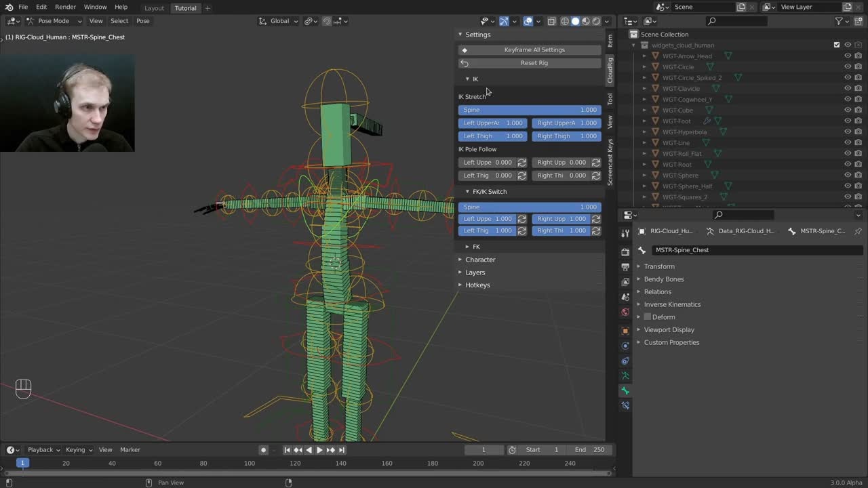Enable snapping in the viewport header
Viewport: 868px width, 488px height.
(x=326, y=21)
